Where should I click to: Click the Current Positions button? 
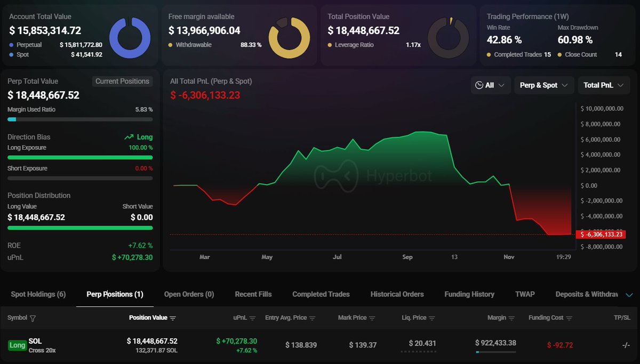tap(122, 82)
